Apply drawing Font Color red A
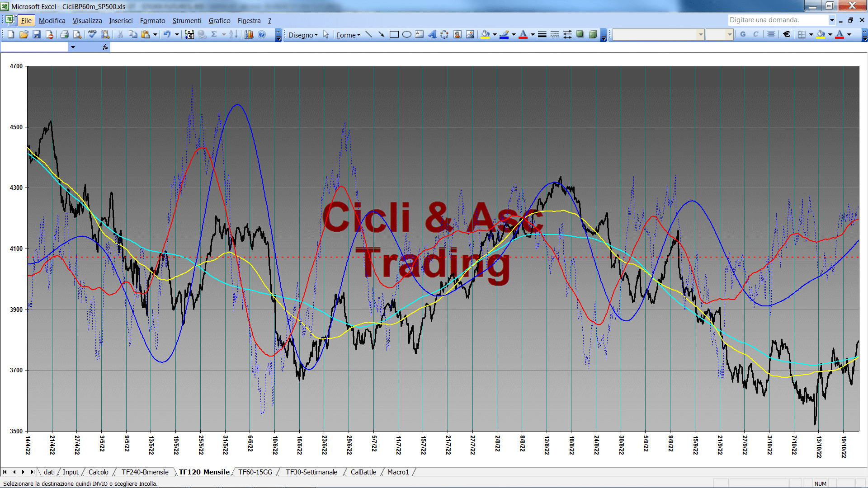This screenshot has width=868, height=488. tap(523, 34)
